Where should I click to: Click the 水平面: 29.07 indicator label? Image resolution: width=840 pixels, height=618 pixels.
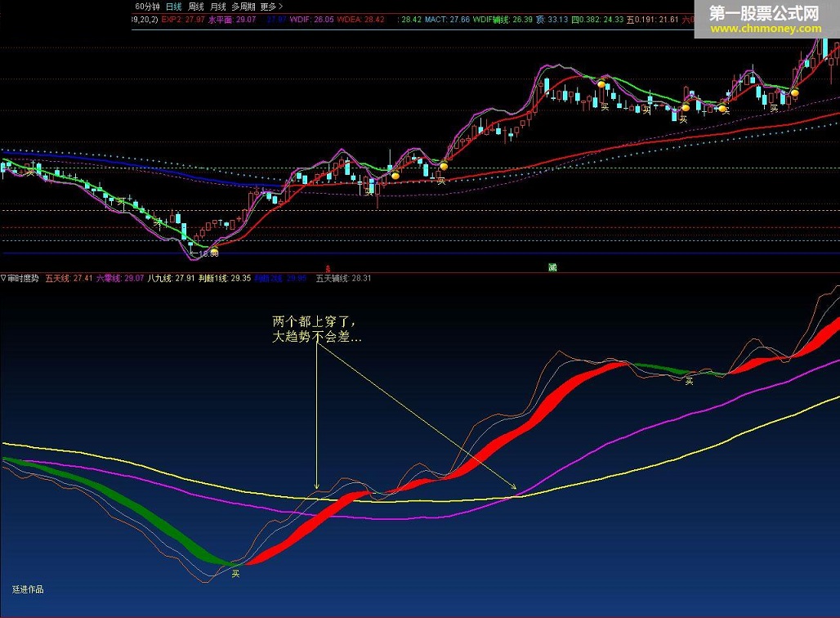[x=232, y=20]
